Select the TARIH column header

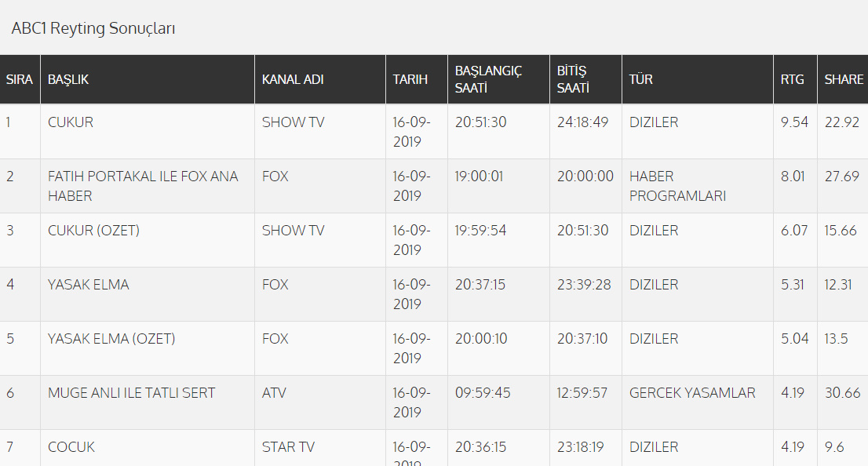click(410, 79)
